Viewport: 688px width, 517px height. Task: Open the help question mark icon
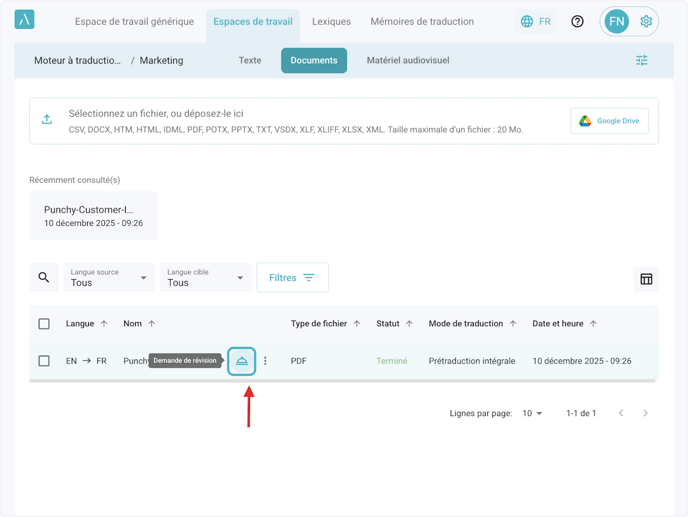click(x=577, y=21)
